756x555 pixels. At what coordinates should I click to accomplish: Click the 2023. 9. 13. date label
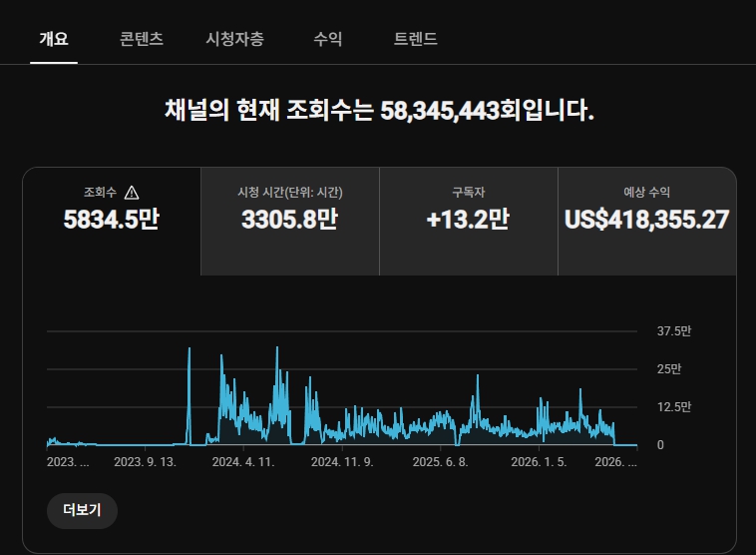click(146, 462)
